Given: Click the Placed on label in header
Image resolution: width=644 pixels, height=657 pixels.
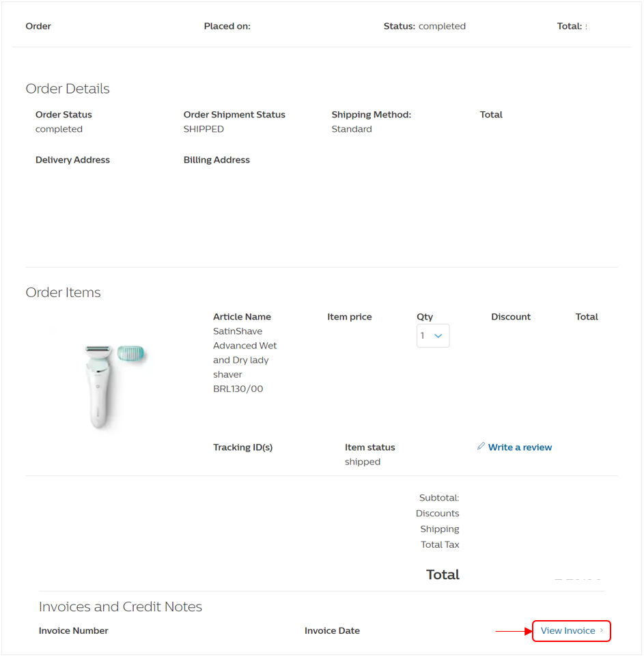Looking at the screenshot, I should click(227, 26).
